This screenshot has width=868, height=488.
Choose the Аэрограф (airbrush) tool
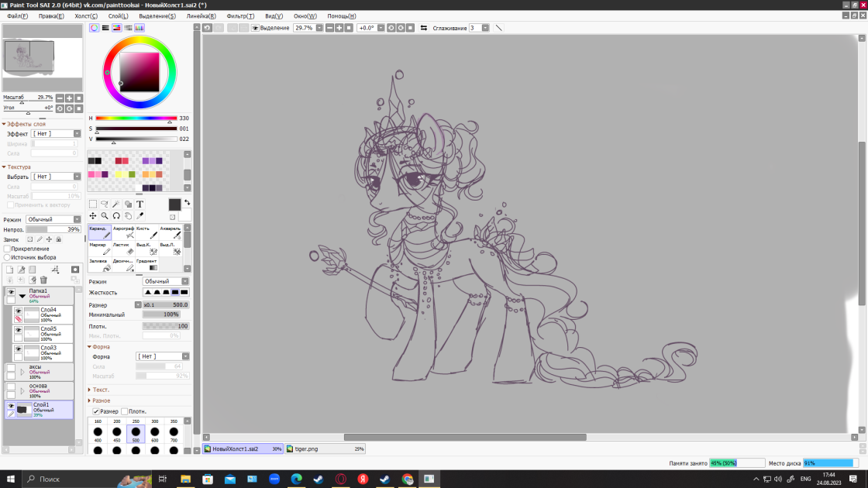pyautogui.click(x=123, y=232)
